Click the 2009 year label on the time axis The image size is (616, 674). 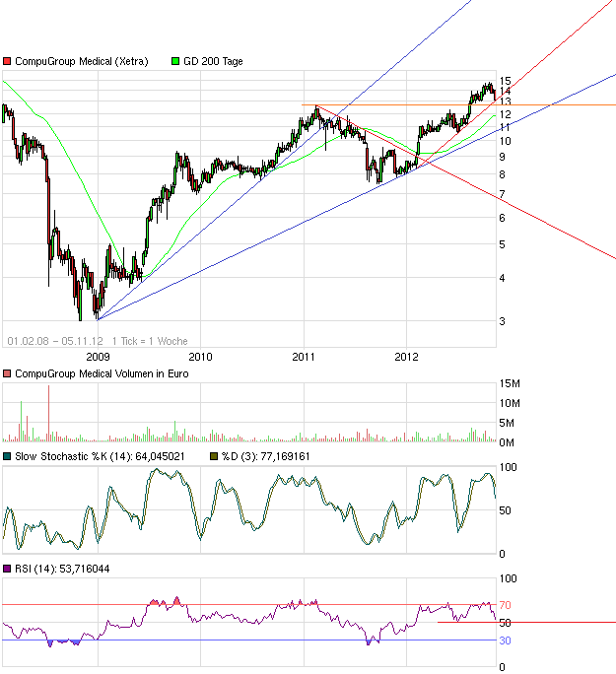point(98,357)
